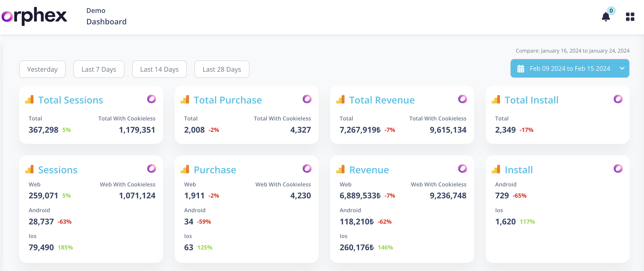Click the calendar icon in the date picker
The height and width of the screenshot is (271, 644).
(x=521, y=69)
